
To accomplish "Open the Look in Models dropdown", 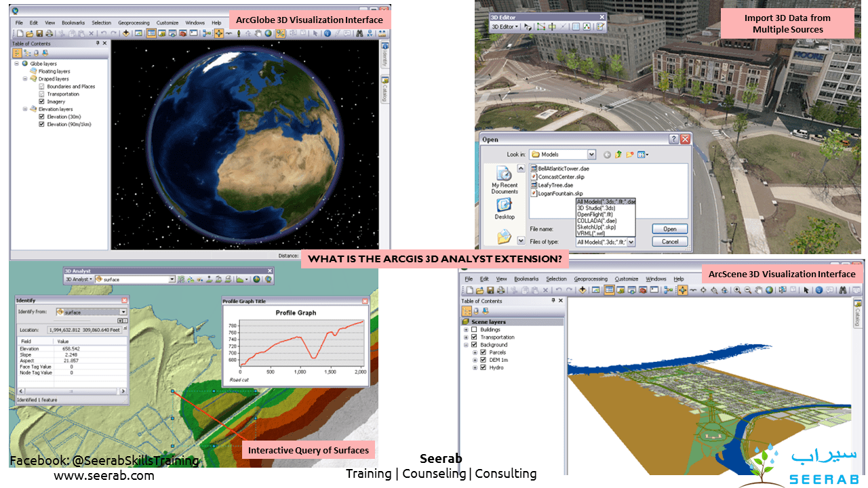I will click(591, 155).
